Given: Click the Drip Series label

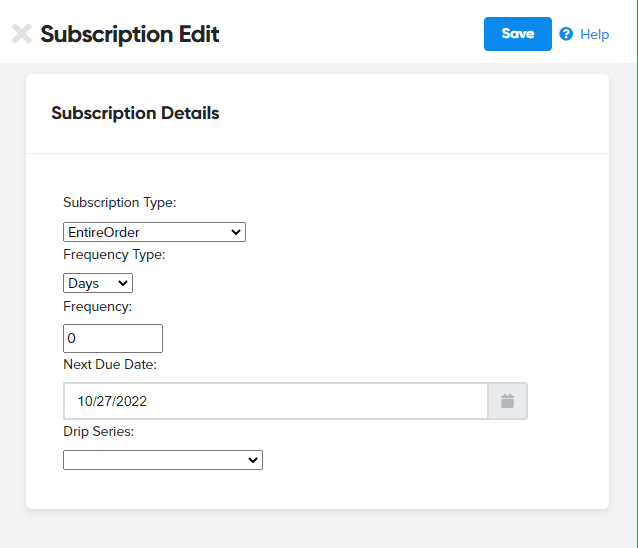Looking at the screenshot, I should pos(98,431).
